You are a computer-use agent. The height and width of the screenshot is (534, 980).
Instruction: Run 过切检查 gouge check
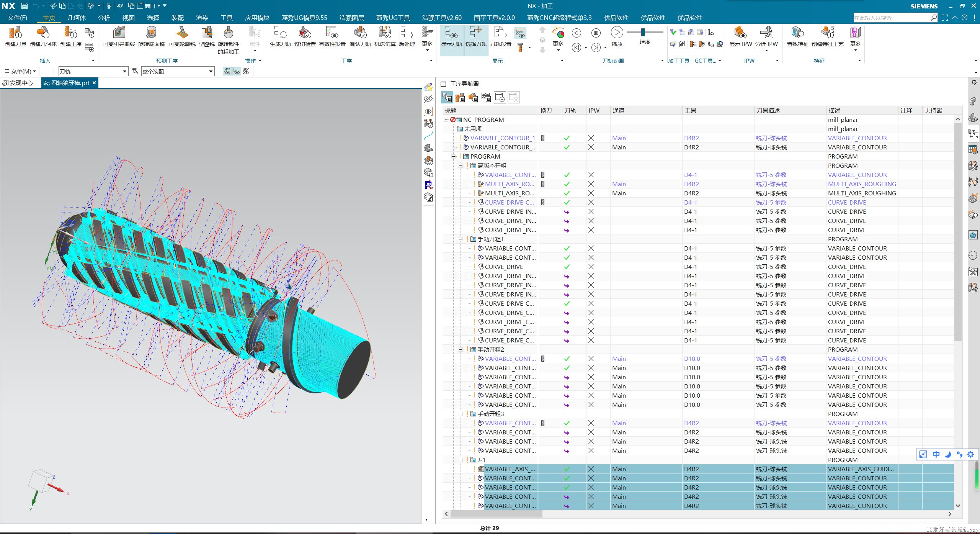pyautogui.click(x=305, y=36)
